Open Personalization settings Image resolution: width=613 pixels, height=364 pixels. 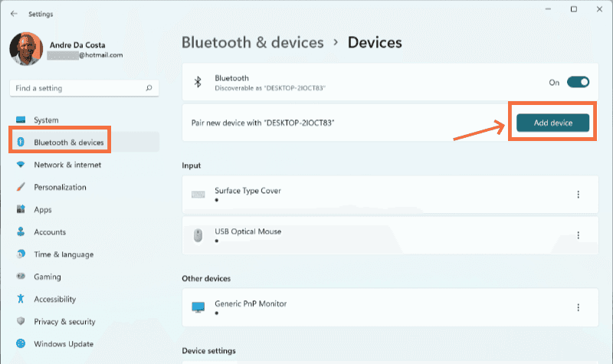pos(84,187)
